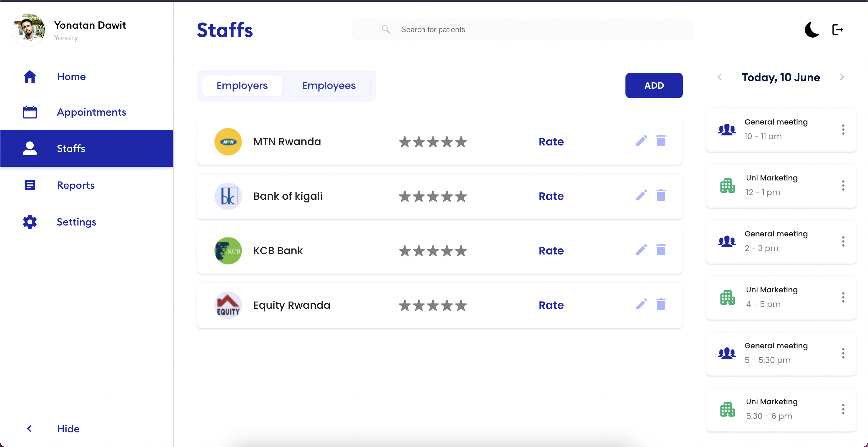Image resolution: width=868 pixels, height=447 pixels.
Task: Switch to the Employers tab
Action: tap(242, 85)
